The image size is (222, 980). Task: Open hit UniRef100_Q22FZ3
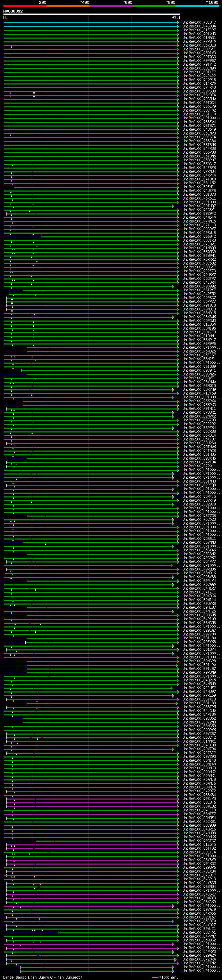[199, 271]
